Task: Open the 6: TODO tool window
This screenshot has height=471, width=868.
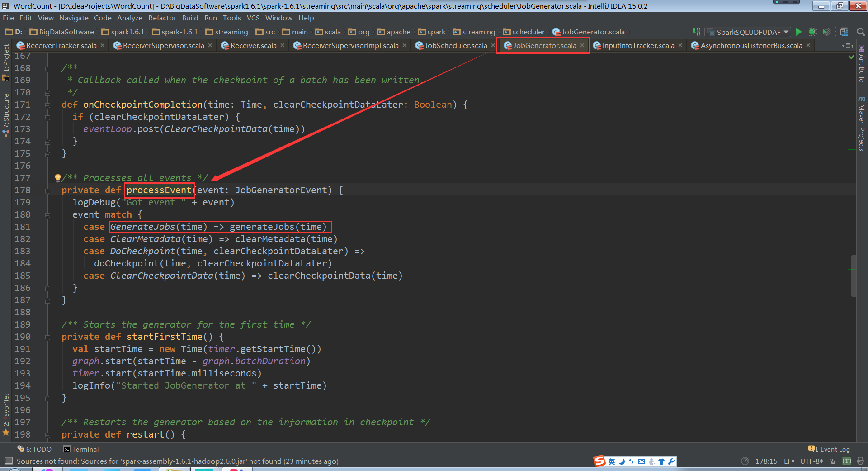Action: click(x=34, y=449)
